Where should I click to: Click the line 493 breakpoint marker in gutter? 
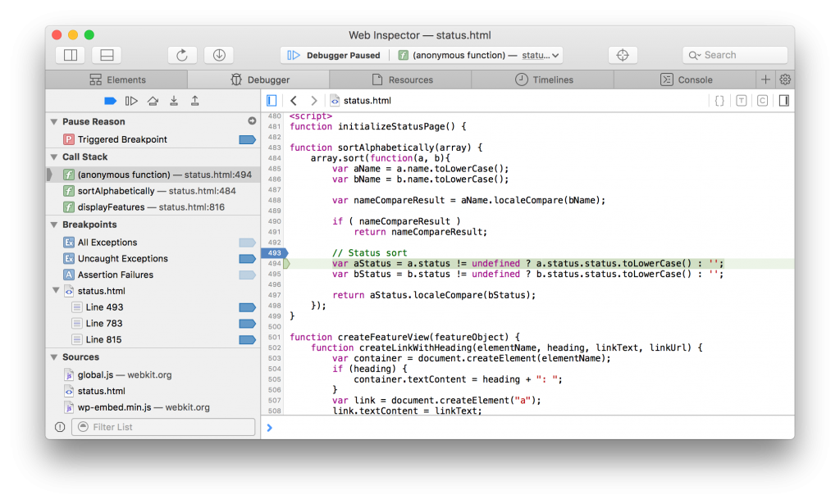274,253
